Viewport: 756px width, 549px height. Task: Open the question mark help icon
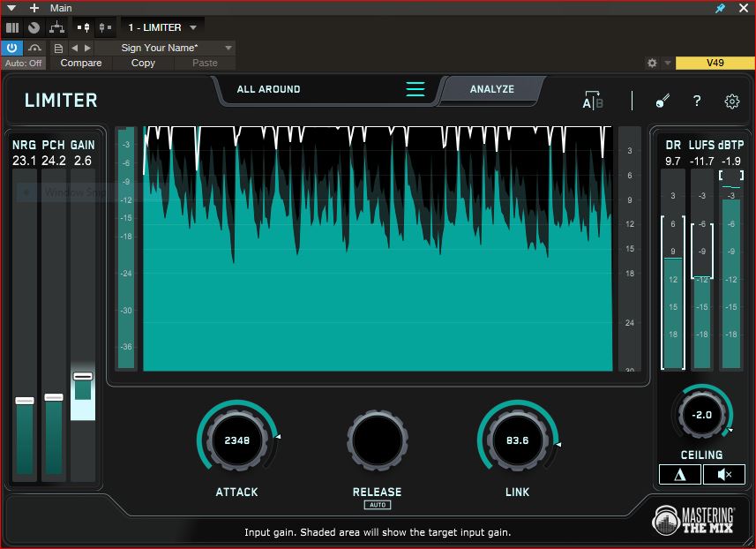(697, 101)
